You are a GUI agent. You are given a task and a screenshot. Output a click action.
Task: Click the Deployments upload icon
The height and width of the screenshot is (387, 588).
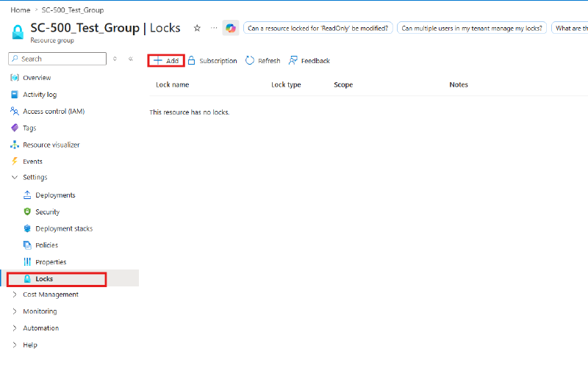pos(27,195)
